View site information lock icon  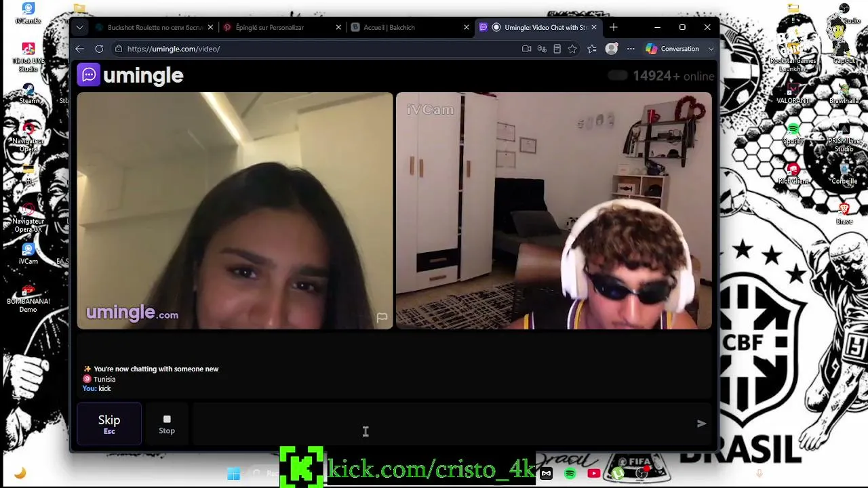coord(119,49)
